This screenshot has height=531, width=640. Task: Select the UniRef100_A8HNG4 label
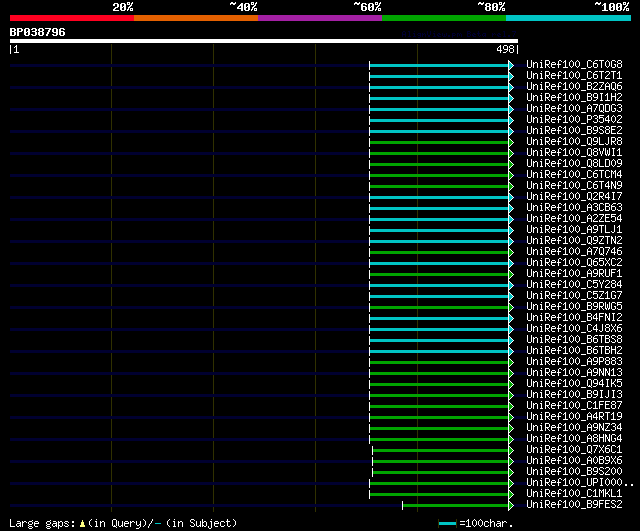574,439
